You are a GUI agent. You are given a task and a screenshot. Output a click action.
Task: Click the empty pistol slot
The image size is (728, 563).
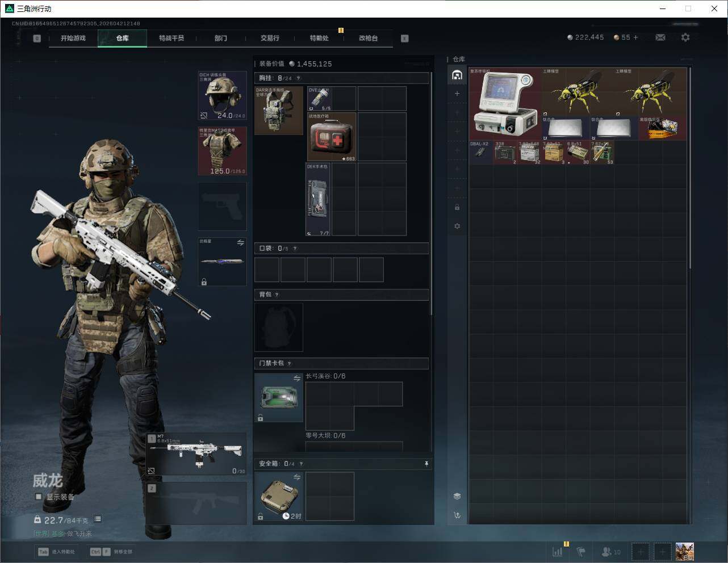pyautogui.click(x=222, y=207)
